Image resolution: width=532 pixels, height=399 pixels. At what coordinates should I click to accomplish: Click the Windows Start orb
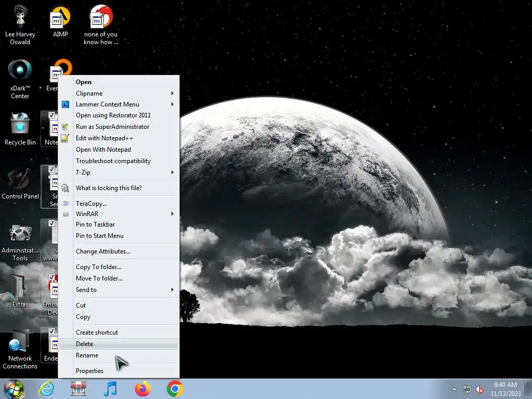tap(14, 389)
